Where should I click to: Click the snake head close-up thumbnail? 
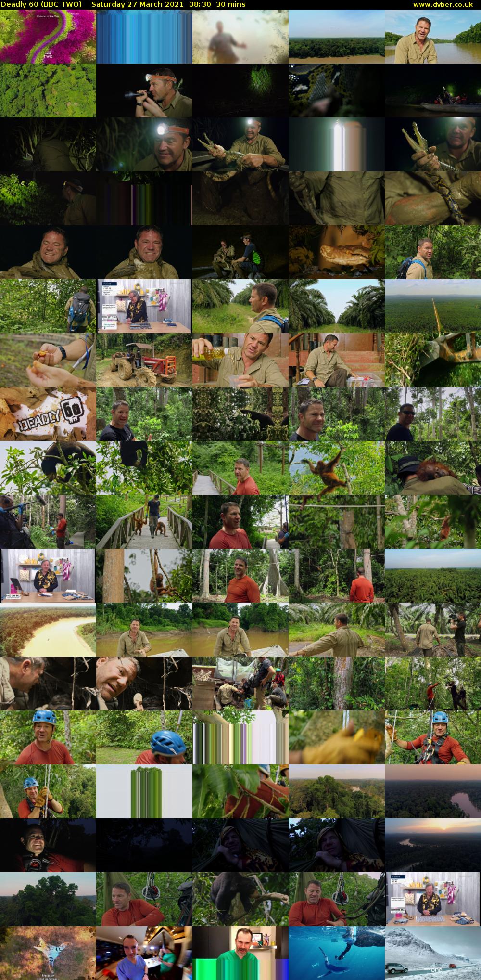[x=337, y=253]
